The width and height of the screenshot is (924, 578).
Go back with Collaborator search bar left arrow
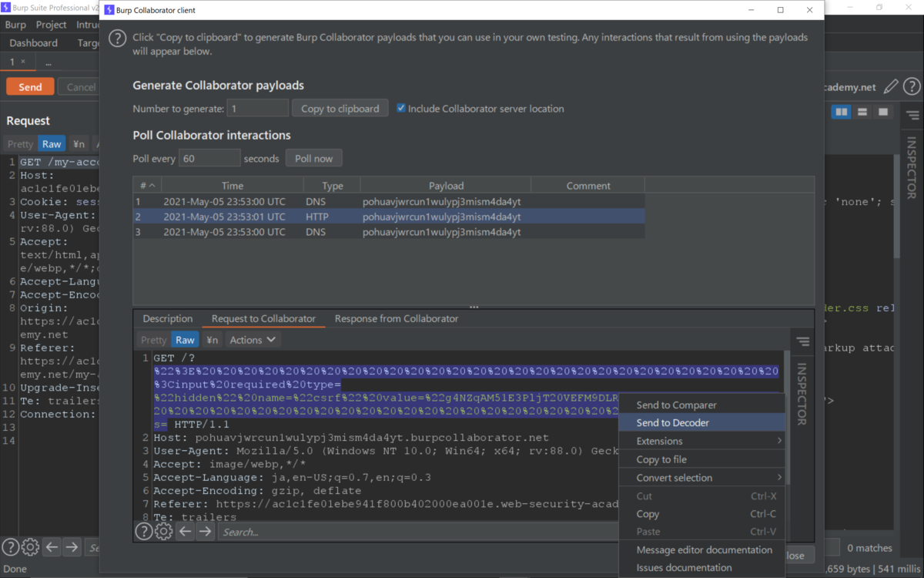(185, 531)
